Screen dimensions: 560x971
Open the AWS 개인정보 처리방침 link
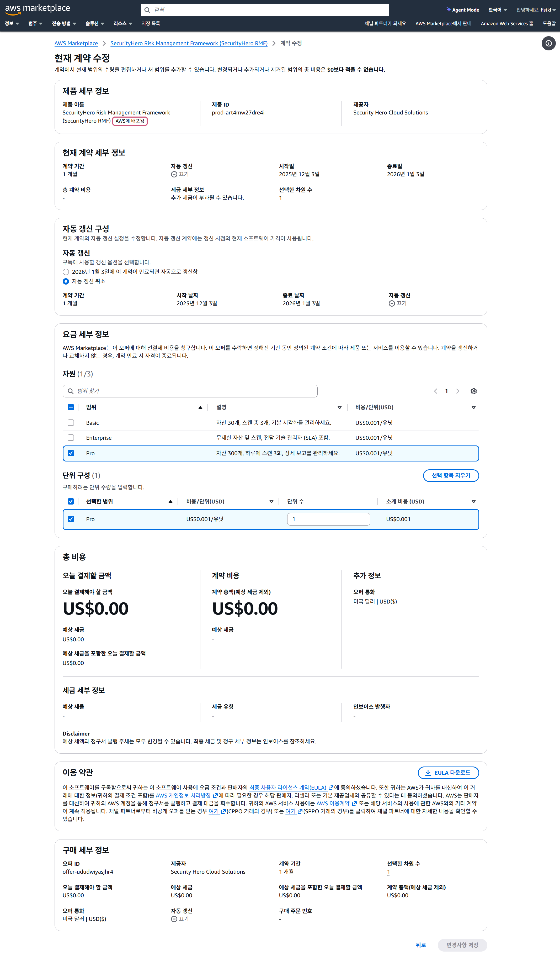[186, 795]
